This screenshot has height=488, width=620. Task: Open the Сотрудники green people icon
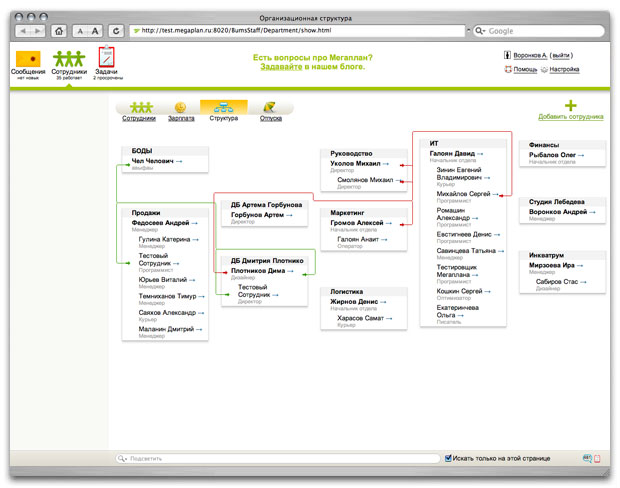click(69, 59)
